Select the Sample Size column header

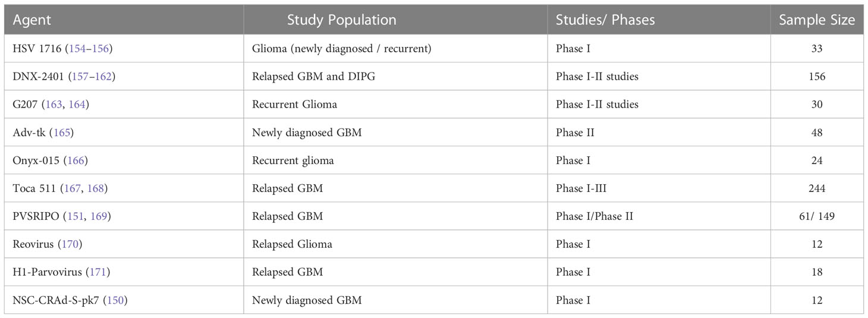(x=817, y=20)
